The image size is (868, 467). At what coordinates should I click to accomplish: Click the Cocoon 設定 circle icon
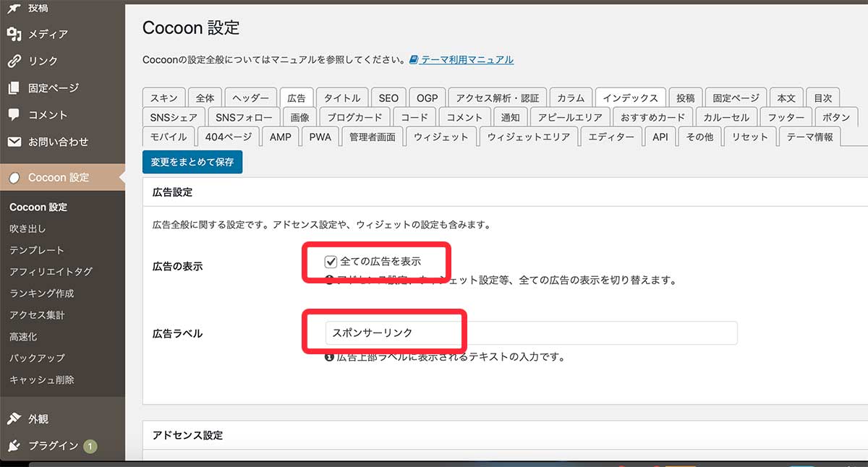tap(14, 178)
